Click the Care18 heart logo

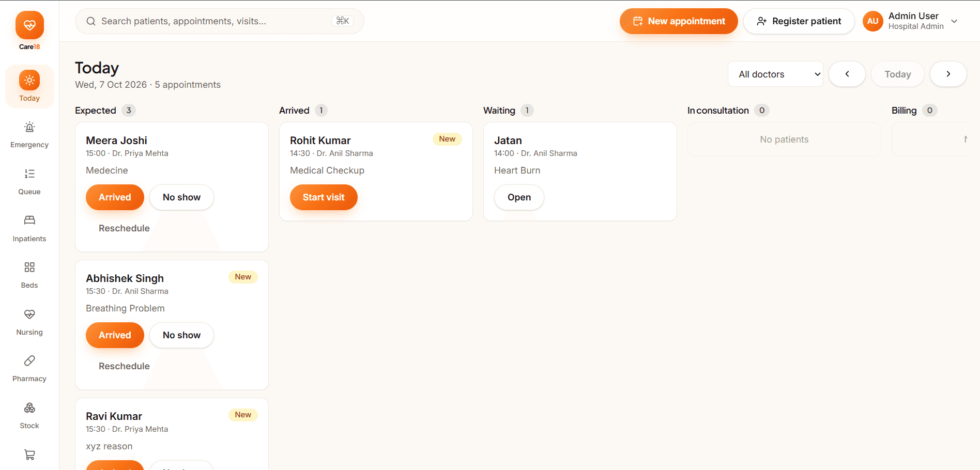coord(29,25)
